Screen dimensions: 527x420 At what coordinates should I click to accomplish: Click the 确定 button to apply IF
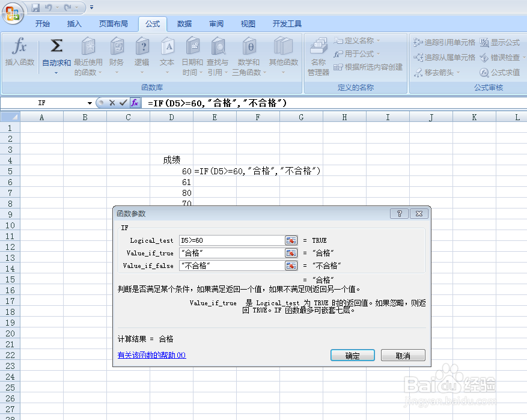pyautogui.click(x=352, y=355)
